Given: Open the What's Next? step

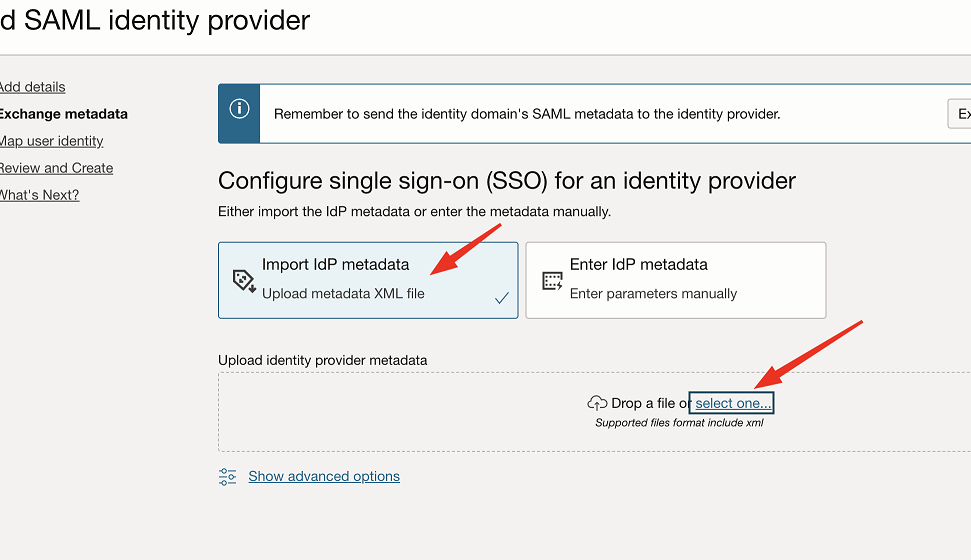Looking at the screenshot, I should (40, 195).
